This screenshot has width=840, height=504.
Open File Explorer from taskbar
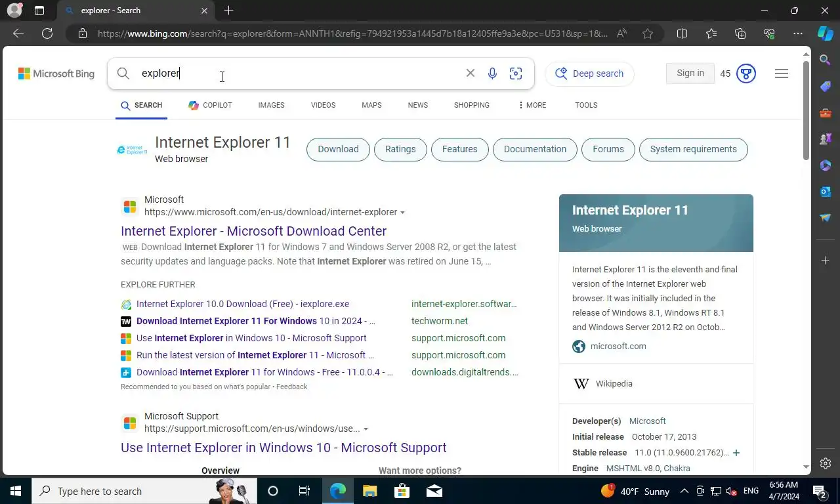[370, 491]
